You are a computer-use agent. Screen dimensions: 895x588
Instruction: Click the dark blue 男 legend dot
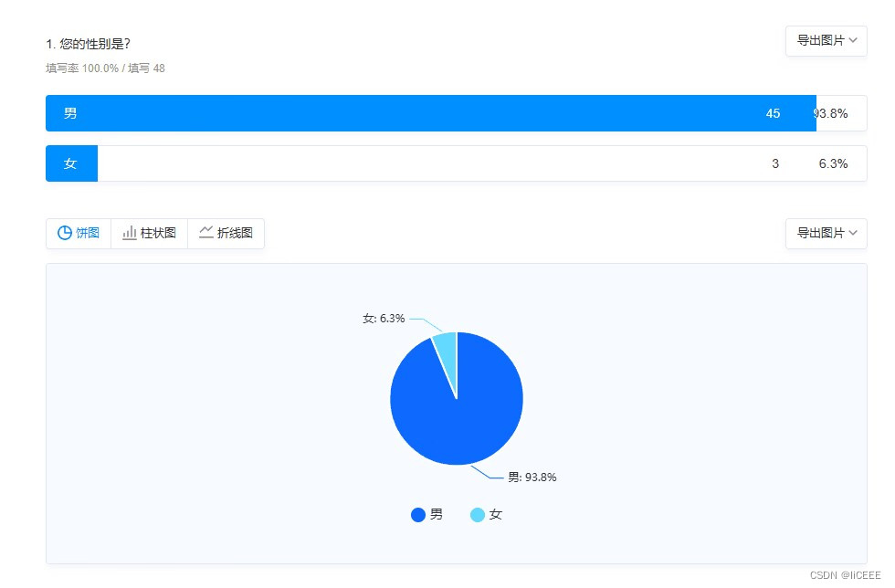pyautogui.click(x=418, y=515)
